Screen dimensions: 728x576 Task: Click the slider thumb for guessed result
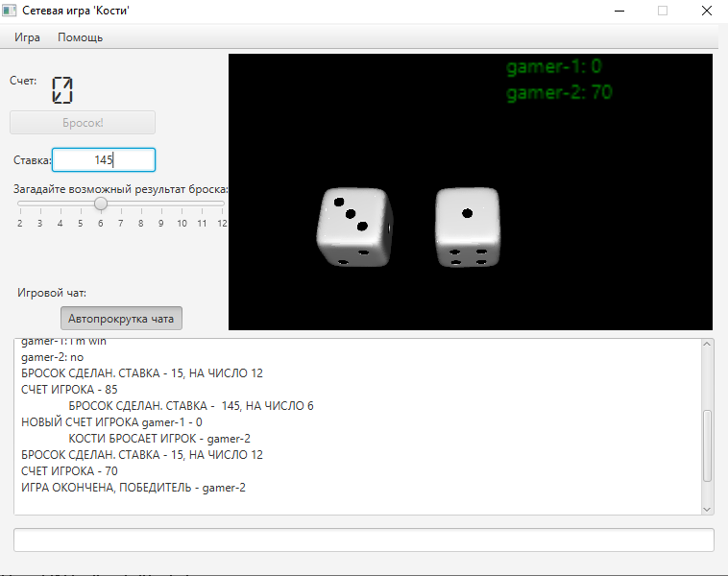tap(101, 204)
